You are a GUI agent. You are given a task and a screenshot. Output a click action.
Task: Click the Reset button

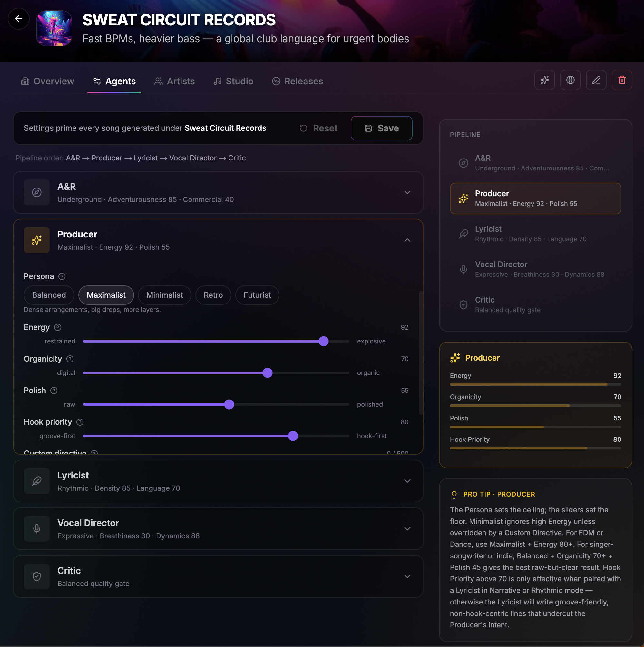pos(318,128)
